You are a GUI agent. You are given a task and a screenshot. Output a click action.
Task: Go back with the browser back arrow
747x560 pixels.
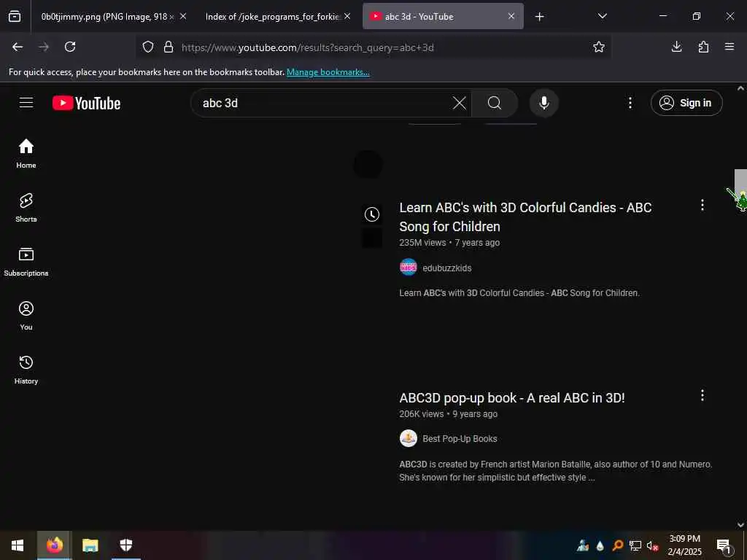point(18,47)
